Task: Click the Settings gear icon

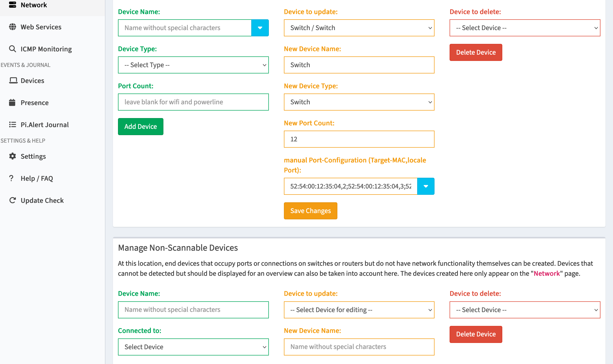Action: [x=12, y=156]
